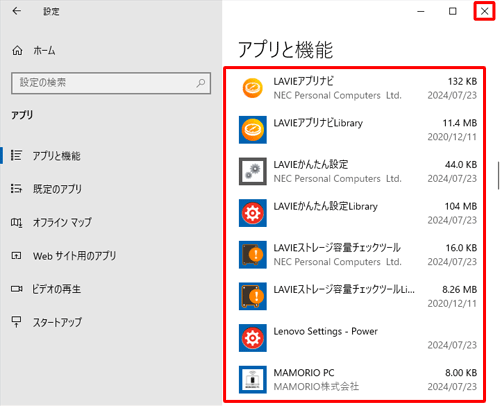Click the LAVIEかんたん設定 gear icon
The height and width of the screenshot is (406, 500).
[253, 171]
